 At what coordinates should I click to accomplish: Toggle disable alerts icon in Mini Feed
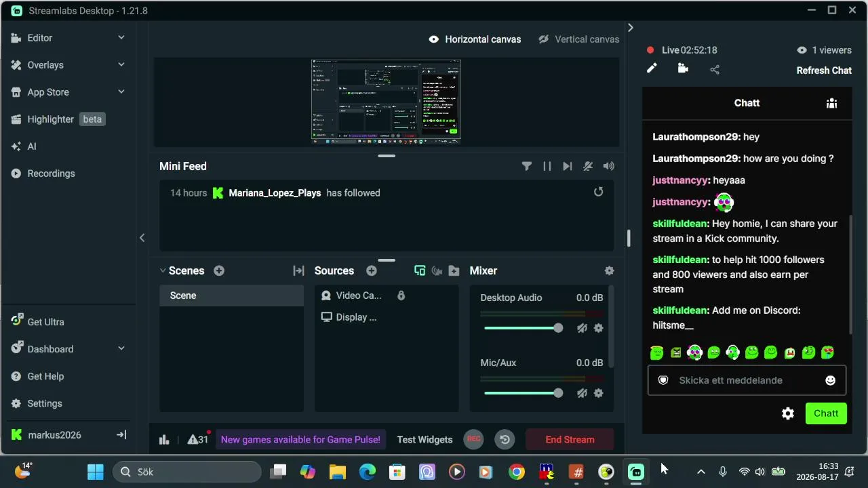click(x=588, y=166)
